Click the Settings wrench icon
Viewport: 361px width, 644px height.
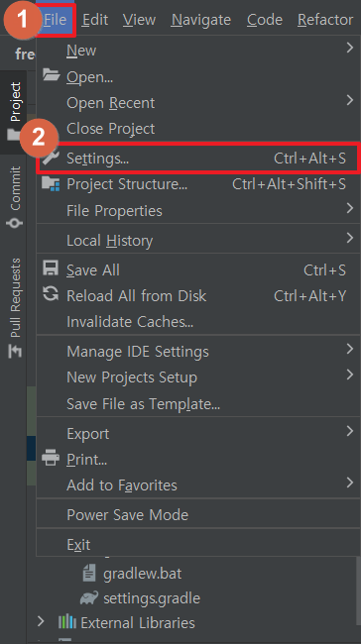pyautogui.click(x=52, y=157)
